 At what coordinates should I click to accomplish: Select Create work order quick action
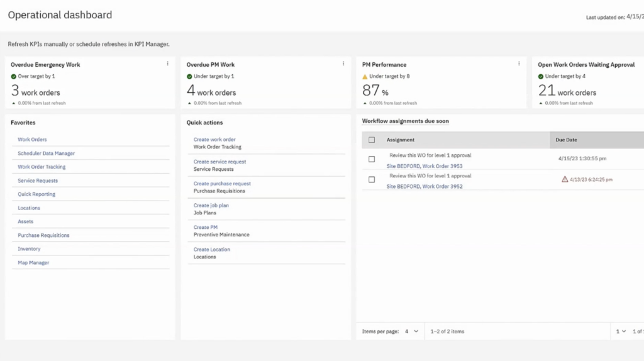click(214, 140)
